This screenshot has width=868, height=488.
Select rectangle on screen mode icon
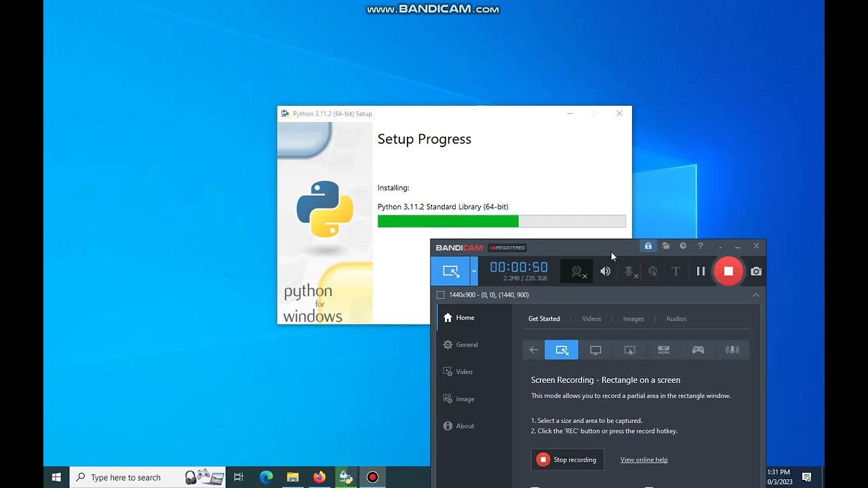click(x=561, y=350)
